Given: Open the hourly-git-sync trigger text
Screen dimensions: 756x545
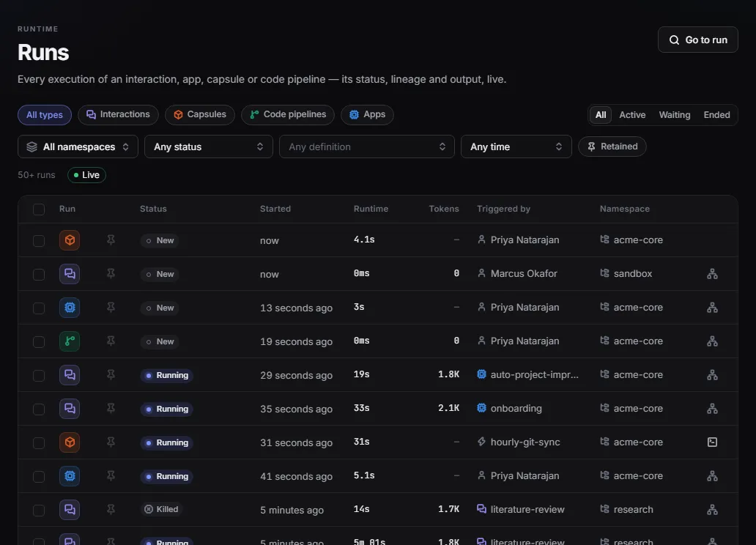Looking at the screenshot, I should (x=525, y=442).
